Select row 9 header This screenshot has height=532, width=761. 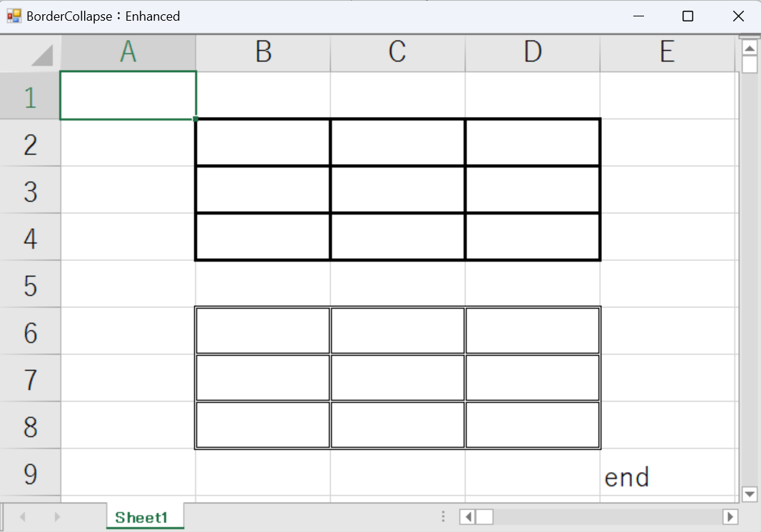(30, 472)
